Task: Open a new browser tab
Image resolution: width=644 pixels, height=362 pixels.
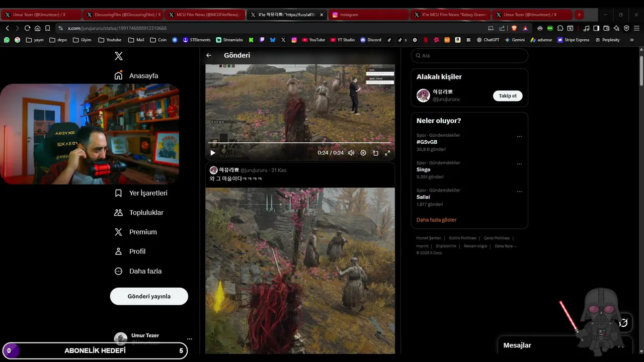Action: pyautogui.click(x=579, y=15)
